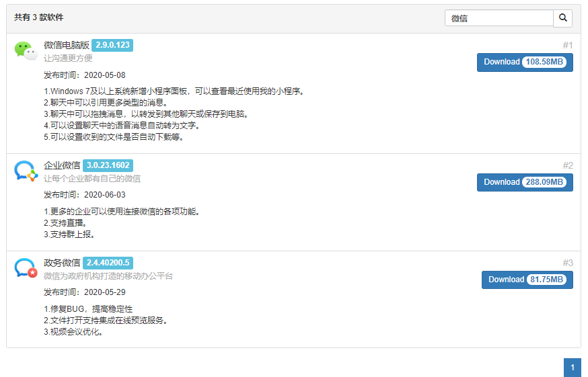Viewport: 588px width, 377px height.
Task: Download 微信电脑版 108.58MB
Action: click(x=525, y=62)
